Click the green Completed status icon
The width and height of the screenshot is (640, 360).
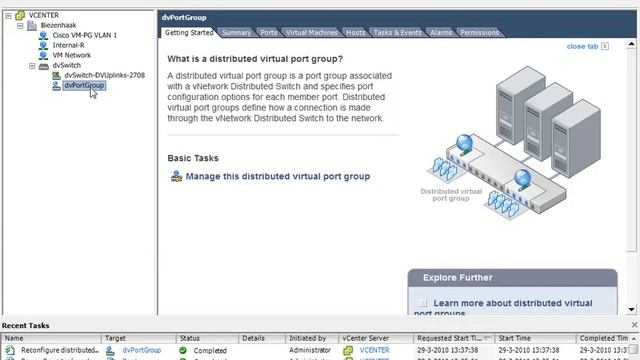point(183,350)
